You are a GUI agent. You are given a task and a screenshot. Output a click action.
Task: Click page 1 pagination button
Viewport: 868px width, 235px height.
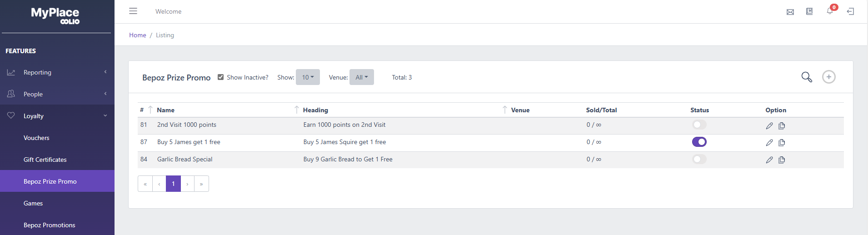pos(173,184)
